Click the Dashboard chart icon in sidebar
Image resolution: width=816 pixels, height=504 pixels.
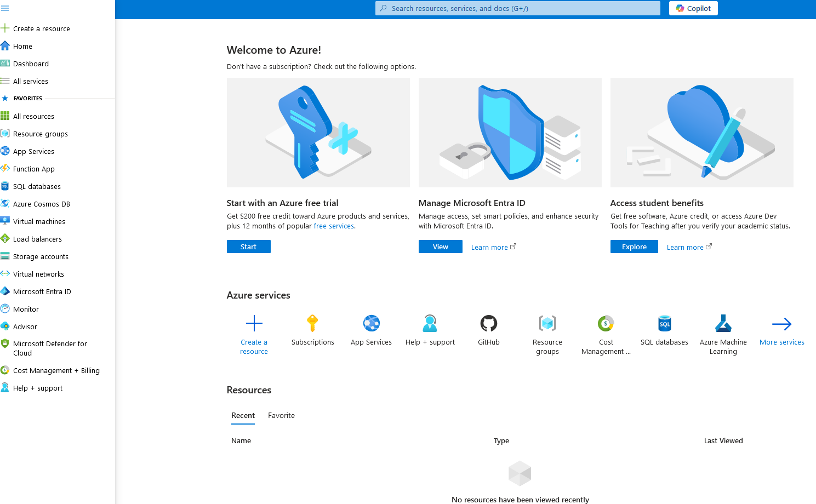[5, 63]
